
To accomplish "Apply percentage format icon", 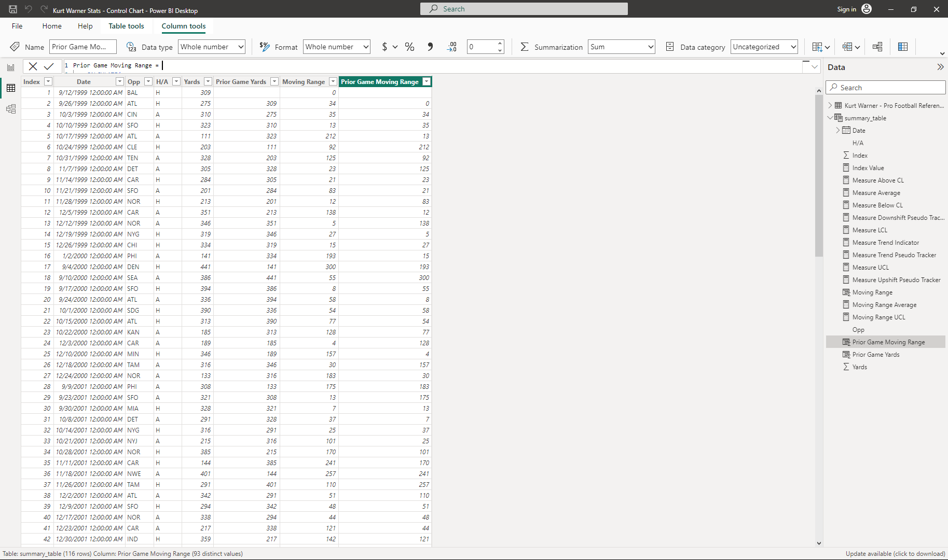I will point(409,47).
